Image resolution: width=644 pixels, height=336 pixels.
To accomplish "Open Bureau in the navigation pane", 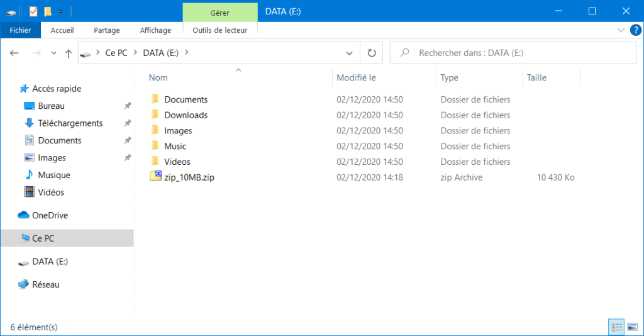I will (52, 106).
